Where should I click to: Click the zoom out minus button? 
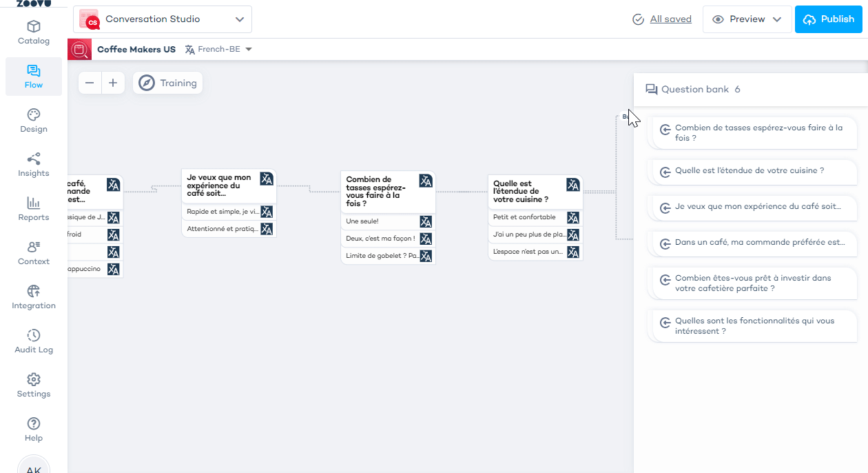point(90,83)
